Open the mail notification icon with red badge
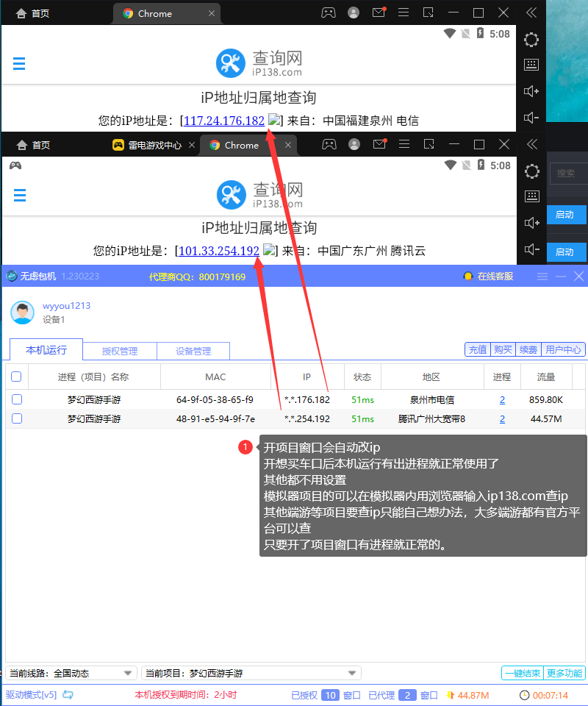 (379, 13)
